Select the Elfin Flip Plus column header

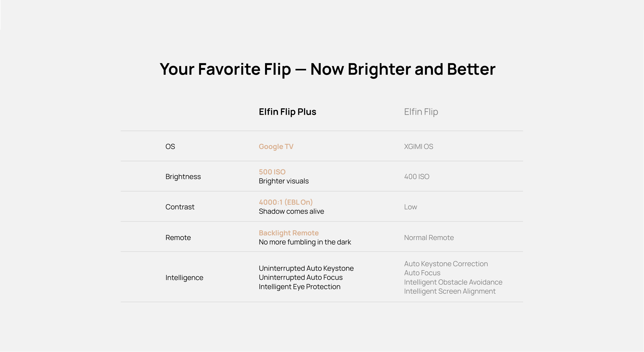pyautogui.click(x=287, y=112)
